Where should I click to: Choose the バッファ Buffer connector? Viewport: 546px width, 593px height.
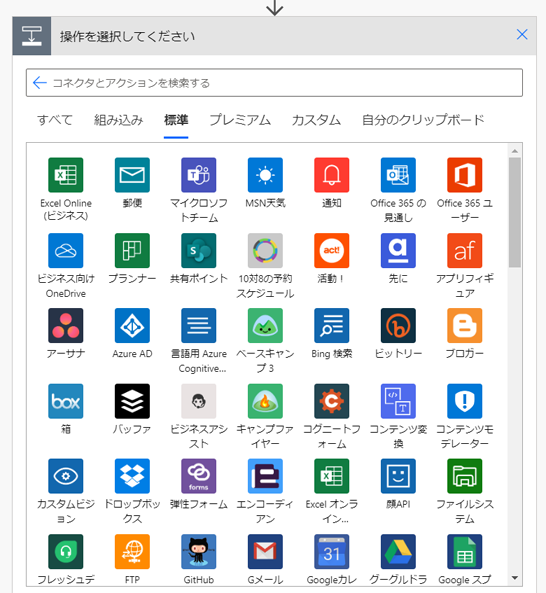tap(132, 401)
